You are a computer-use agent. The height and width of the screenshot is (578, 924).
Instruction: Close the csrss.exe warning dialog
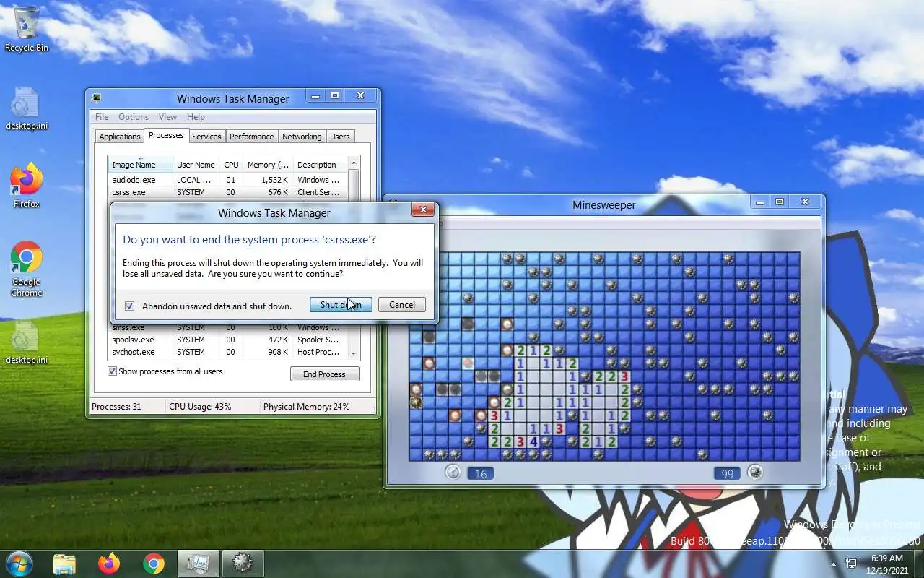(x=424, y=210)
